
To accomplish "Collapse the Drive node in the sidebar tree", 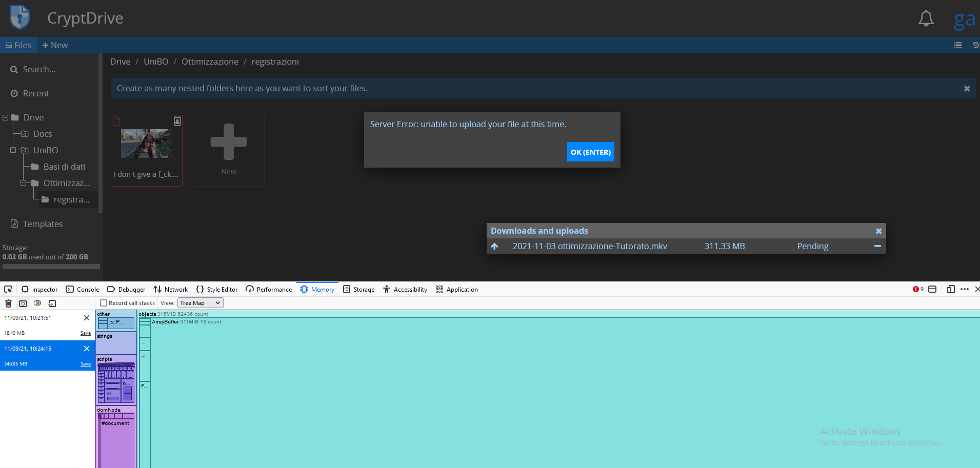I will 5,117.
